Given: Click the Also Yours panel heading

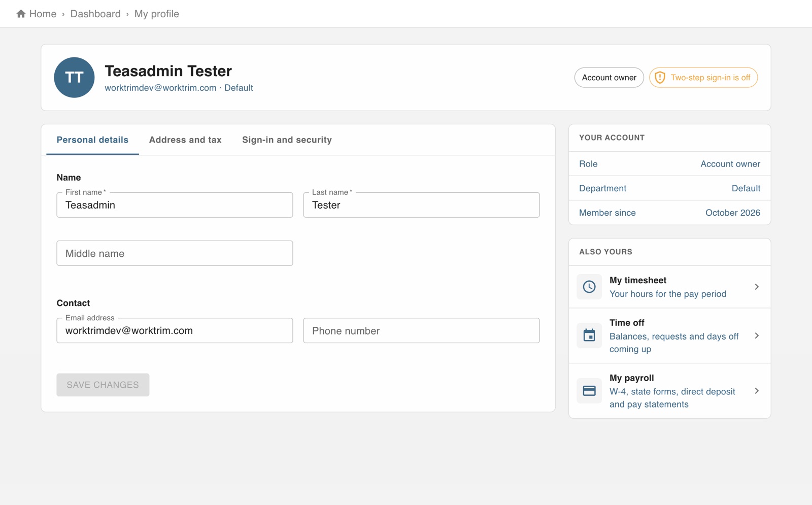Looking at the screenshot, I should click(605, 252).
